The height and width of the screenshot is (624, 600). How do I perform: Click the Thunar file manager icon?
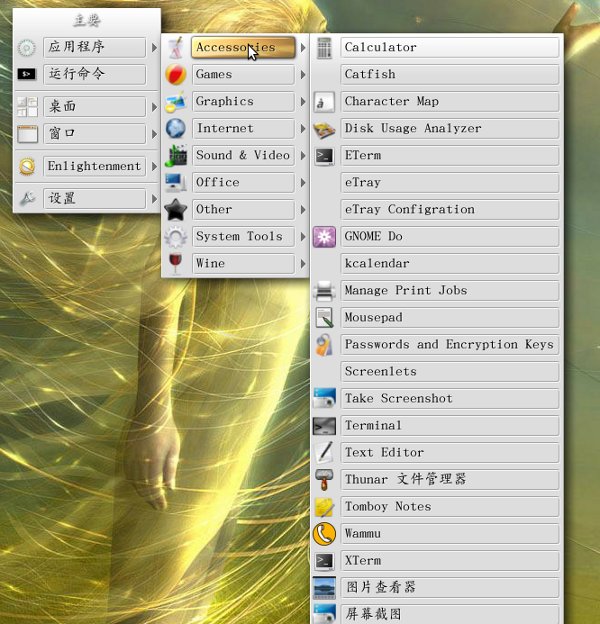(324, 480)
